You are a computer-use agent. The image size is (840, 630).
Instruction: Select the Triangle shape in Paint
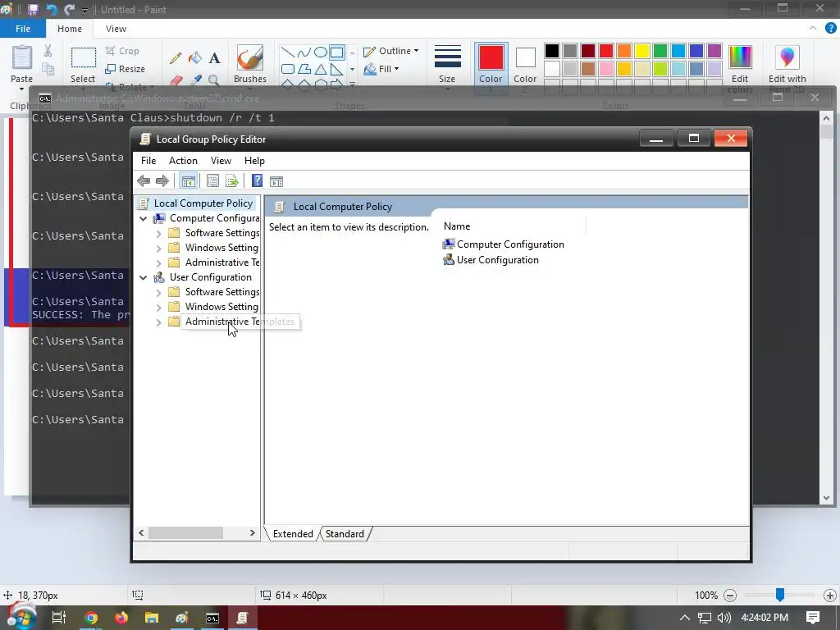click(321, 69)
